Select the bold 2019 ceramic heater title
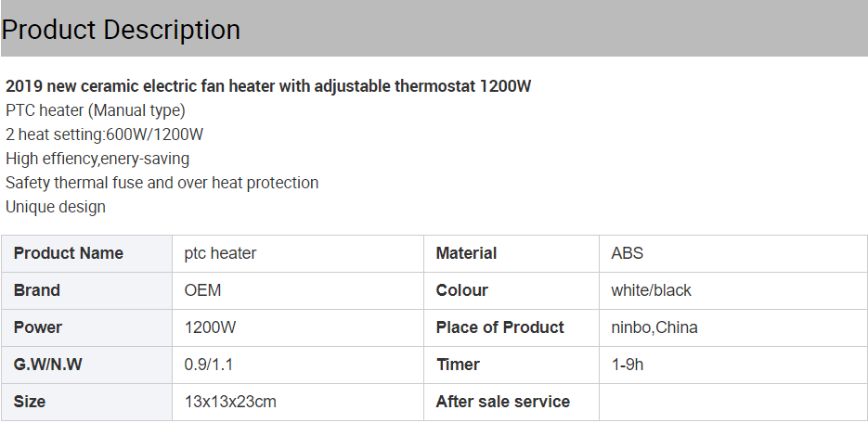 click(x=268, y=86)
